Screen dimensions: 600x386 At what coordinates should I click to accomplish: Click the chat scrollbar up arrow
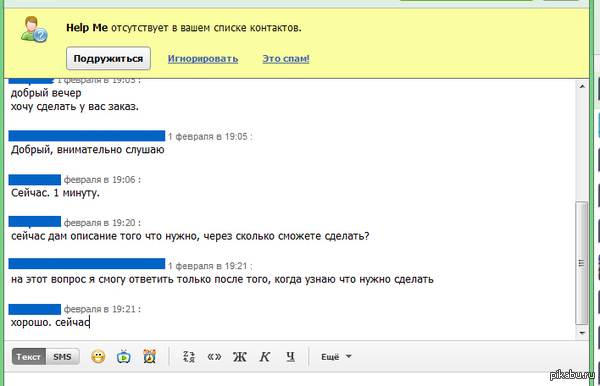tap(582, 86)
